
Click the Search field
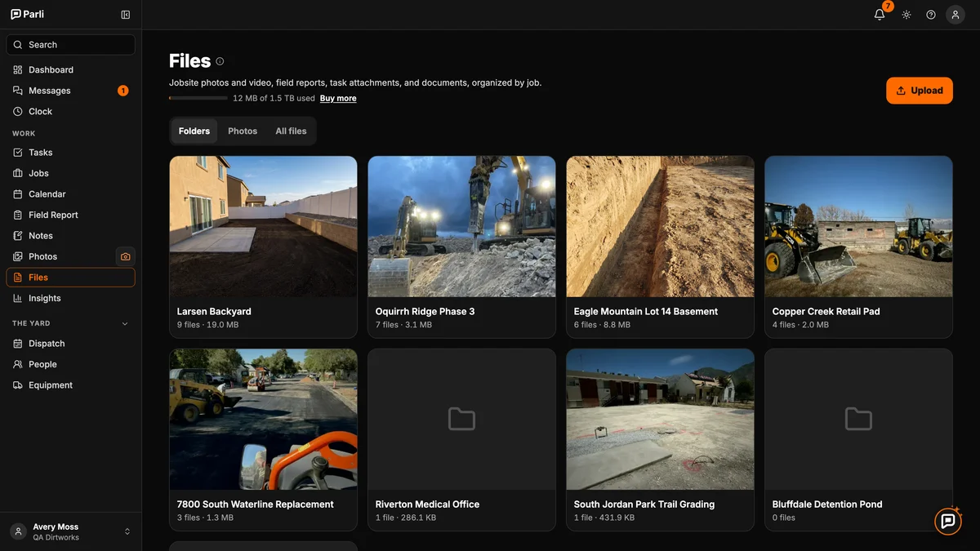click(70, 45)
